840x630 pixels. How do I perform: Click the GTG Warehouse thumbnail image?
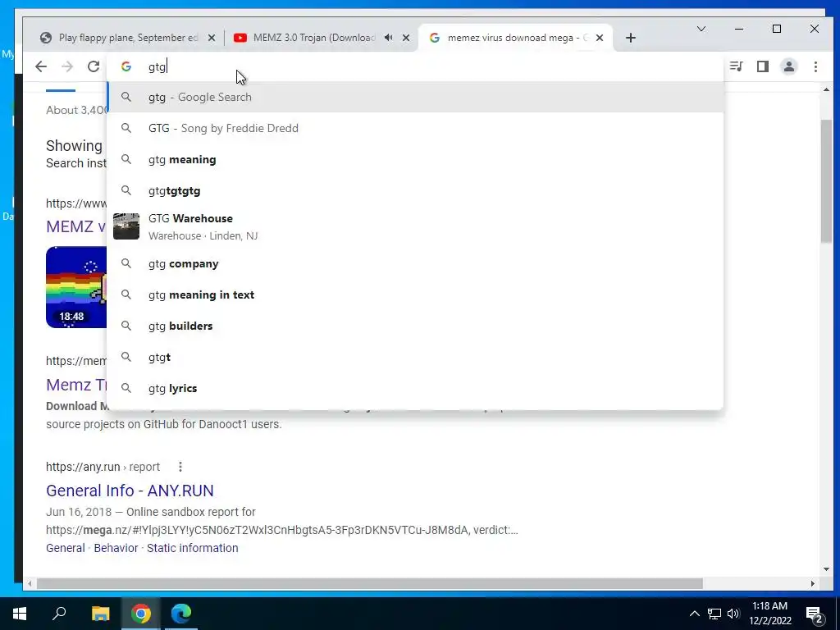click(126, 226)
